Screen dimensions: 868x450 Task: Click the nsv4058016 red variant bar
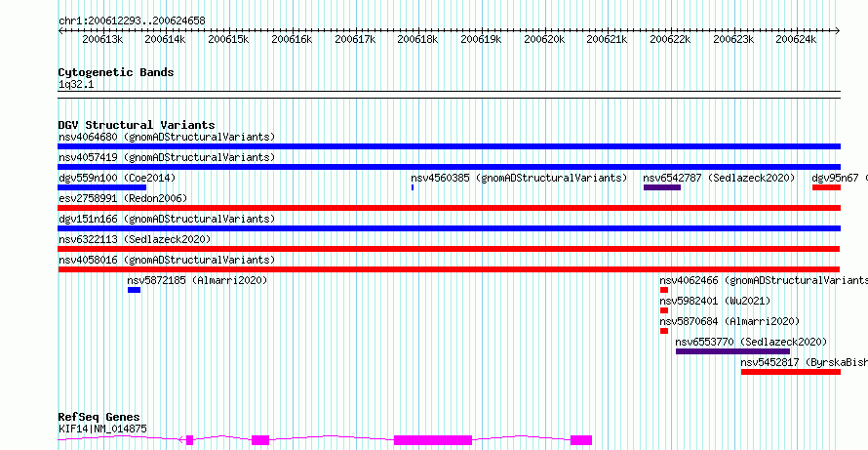(449, 269)
